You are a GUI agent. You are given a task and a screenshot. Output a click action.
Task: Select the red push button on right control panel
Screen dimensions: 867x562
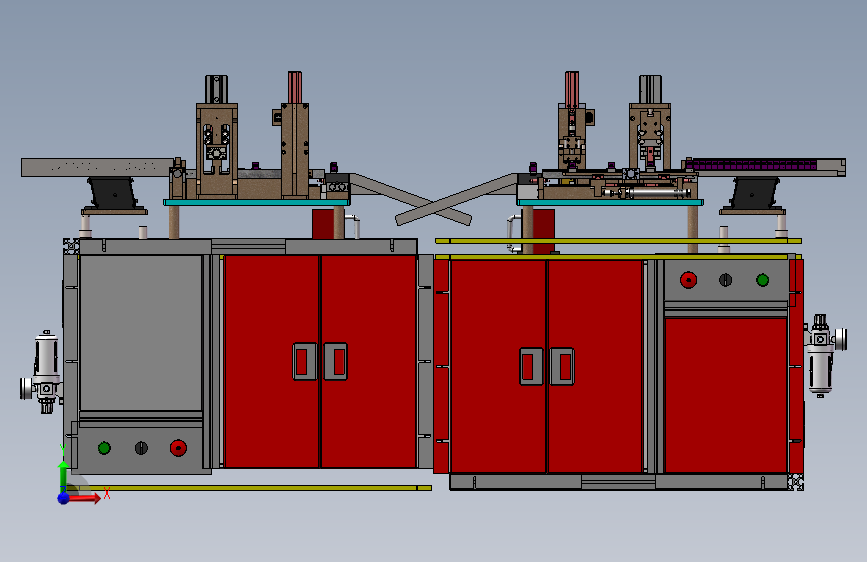point(688,280)
